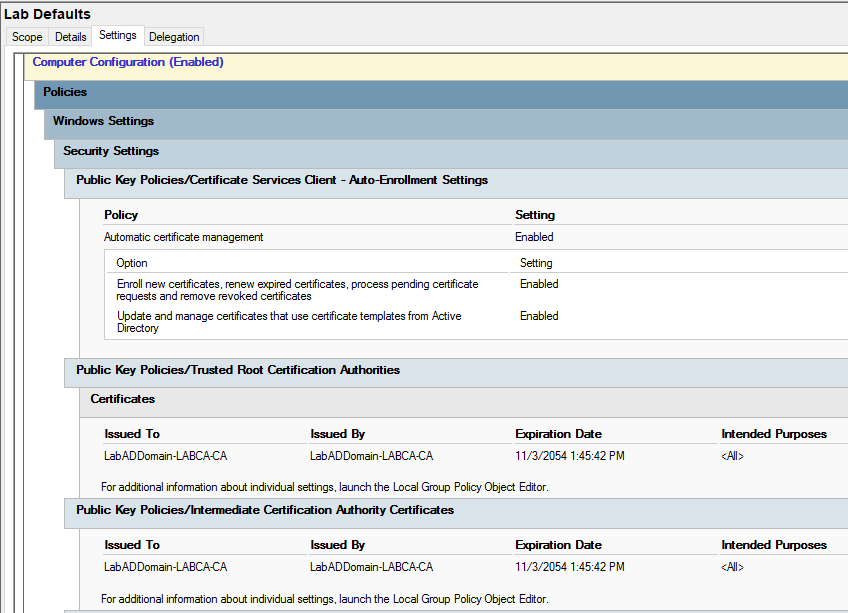Image resolution: width=848 pixels, height=613 pixels.
Task: Collapse the Auto-Enrollment Settings section header
Action: click(x=282, y=180)
